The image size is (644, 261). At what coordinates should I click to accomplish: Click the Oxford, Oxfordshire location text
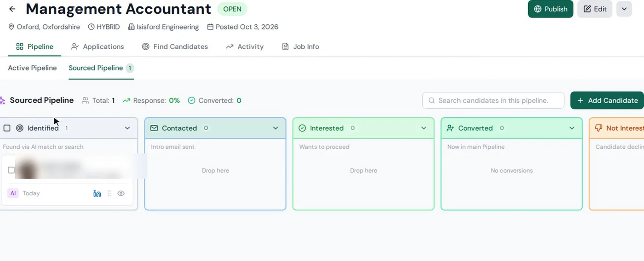coord(48,27)
